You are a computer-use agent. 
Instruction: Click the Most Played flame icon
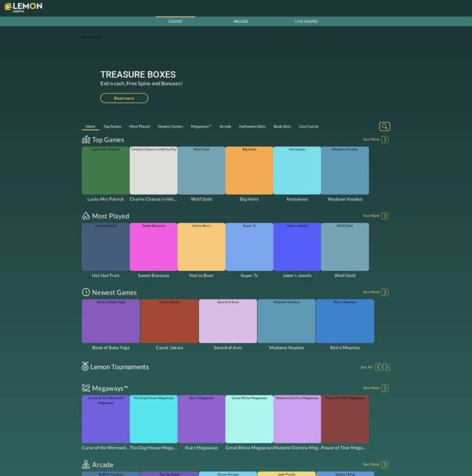coord(86,216)
